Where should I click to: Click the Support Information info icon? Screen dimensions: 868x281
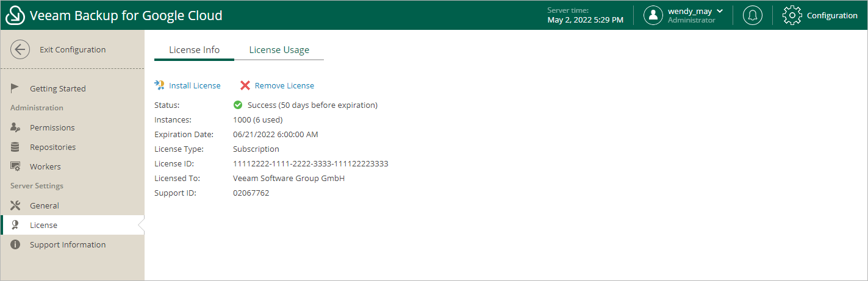pos(16,244)
